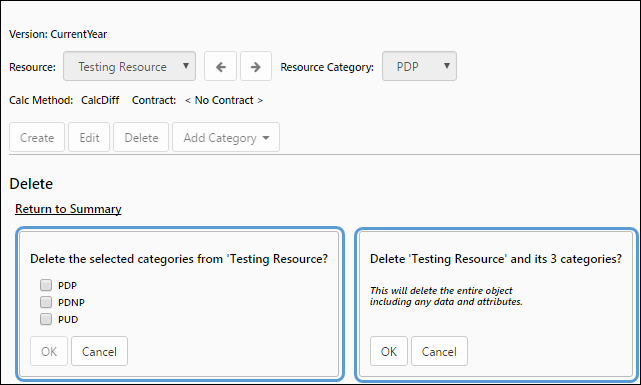Cancel deleting the entire Testing Resource
641x385 pixels.
(439, 351)
